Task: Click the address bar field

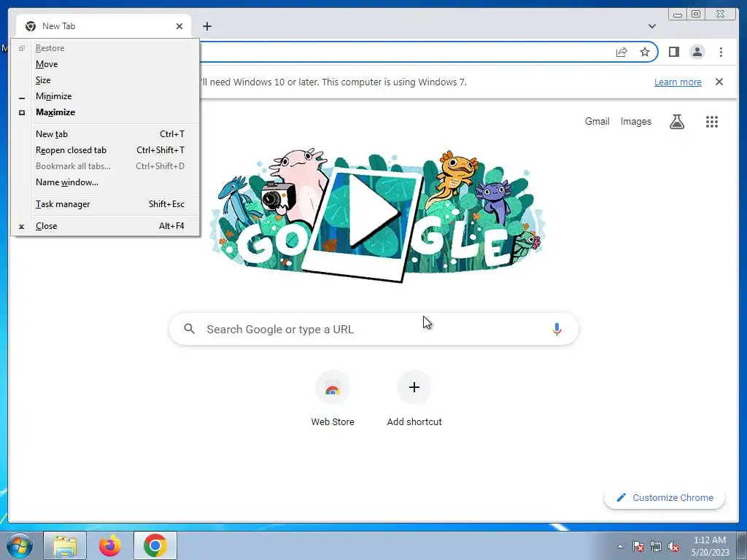Action: (405, 52)
